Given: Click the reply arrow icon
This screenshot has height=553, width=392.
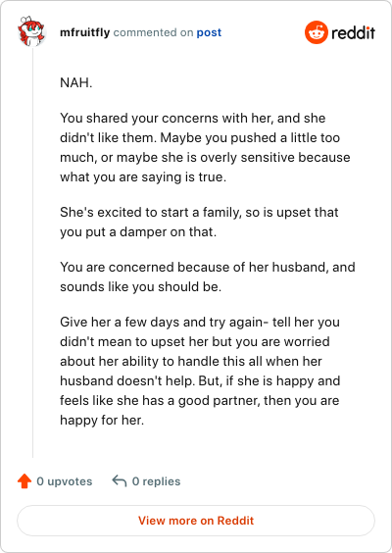Looking at the screenshot, I should coord(120,481).
